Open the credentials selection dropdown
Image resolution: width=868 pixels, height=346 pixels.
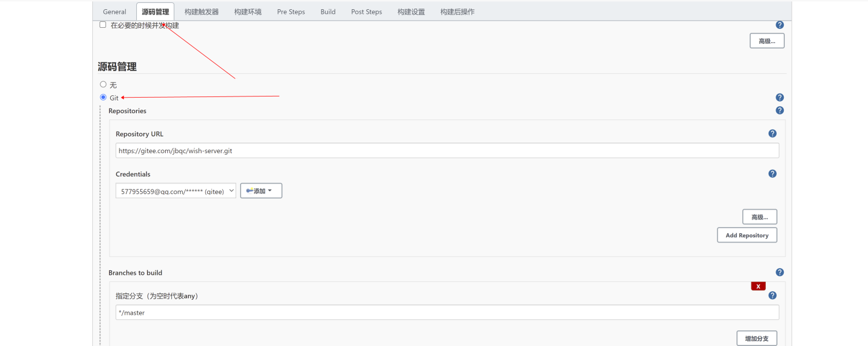pos(175,191)
